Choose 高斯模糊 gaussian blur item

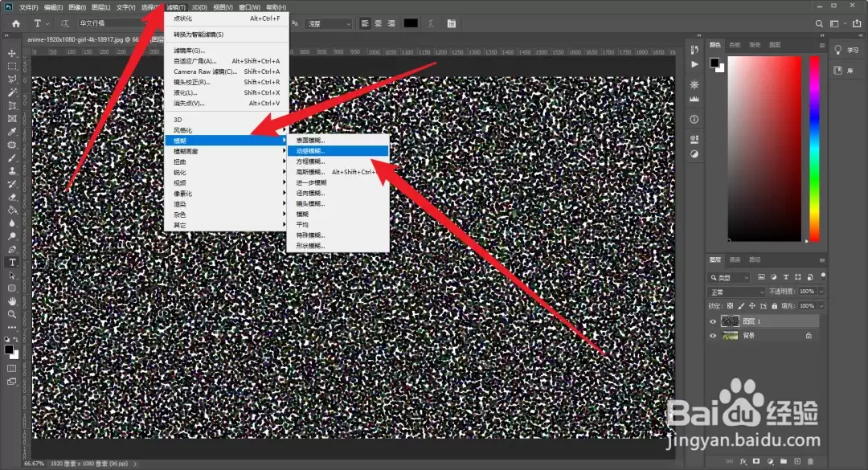click(x=338, y=172)
